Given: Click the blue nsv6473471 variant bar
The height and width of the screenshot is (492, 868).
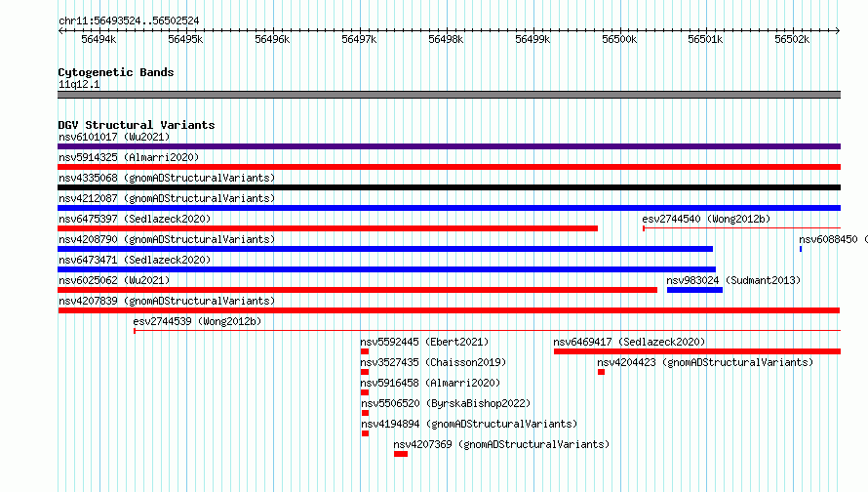Looking at the screenshot, I should (386, 269).
